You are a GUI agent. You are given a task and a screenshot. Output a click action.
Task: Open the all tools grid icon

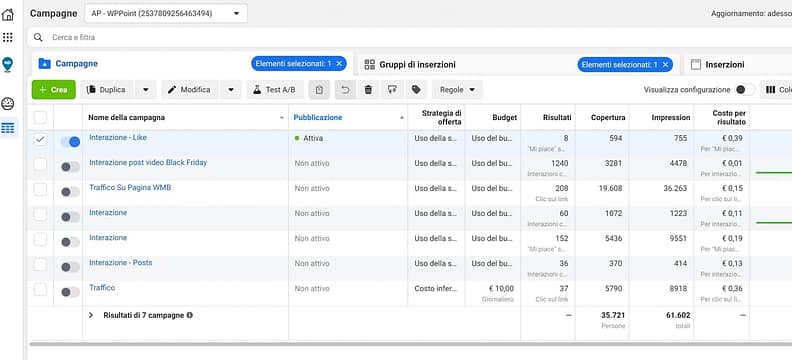[8, 37]
